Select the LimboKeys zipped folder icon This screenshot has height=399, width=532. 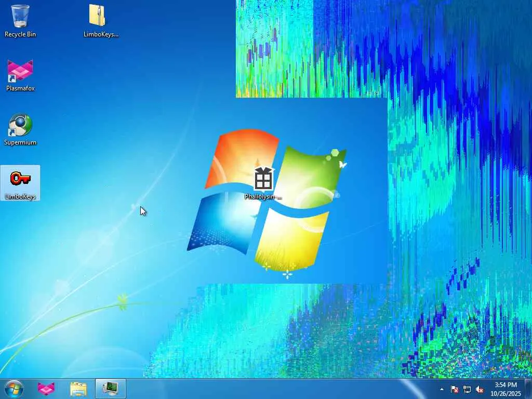[x=101, y=20]
